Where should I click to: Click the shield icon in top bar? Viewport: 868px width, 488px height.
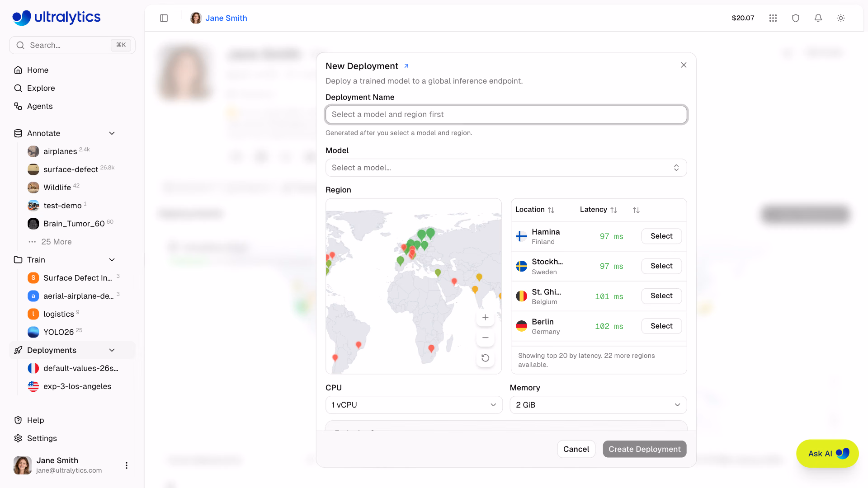(x=796, y=18)
